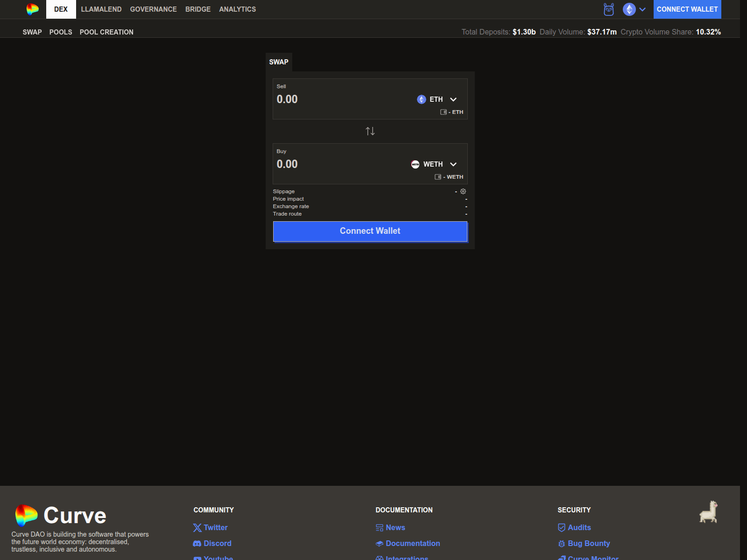Click the WETH token icon in Buy box

416,164
